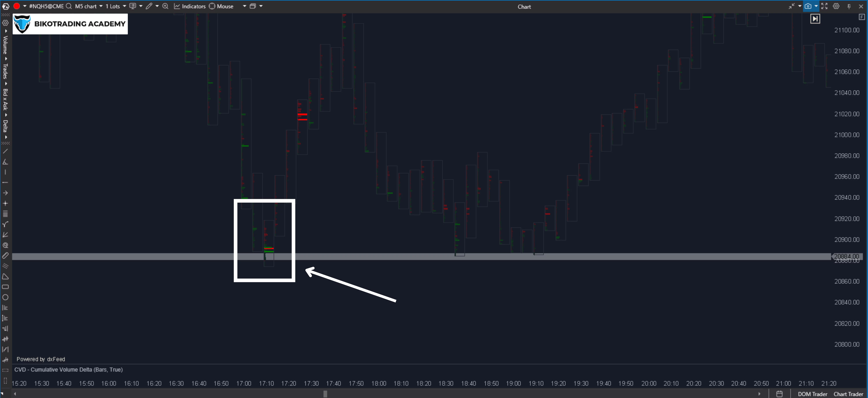Select the channel lines tool
The image size is (868, 398).
point(5,266)
